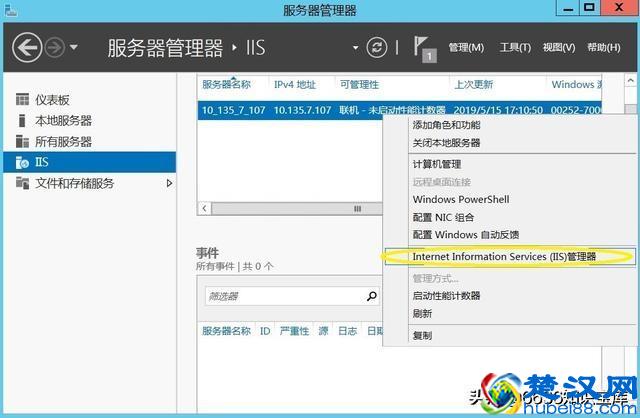Select 本地服务器 in the sidebar
Viewport: 640px width, 418px height.
tap(90, 120)
